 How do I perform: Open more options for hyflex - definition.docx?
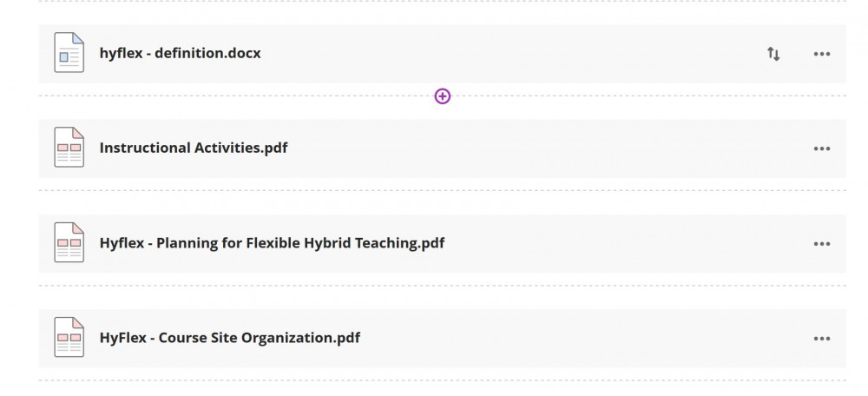pyautogui.click(x=822, y=54)
